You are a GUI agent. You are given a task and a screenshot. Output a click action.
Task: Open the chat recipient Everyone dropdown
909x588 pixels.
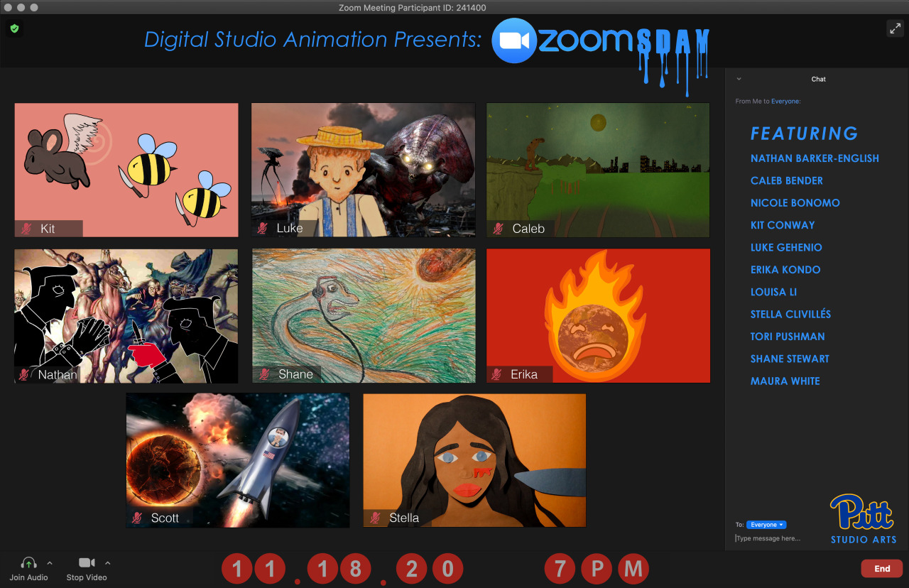pyautogui.click(x=766, y=525)
